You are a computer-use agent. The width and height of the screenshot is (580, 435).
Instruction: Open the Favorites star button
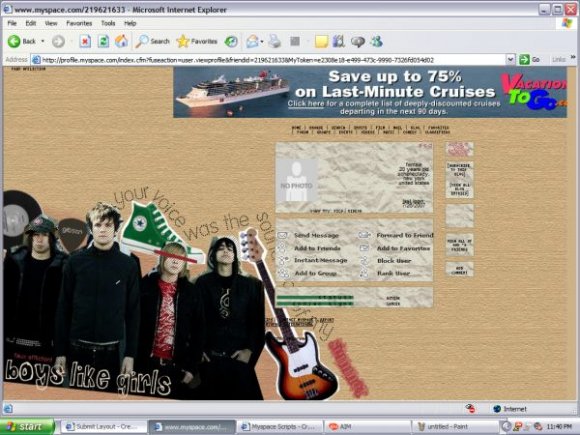197,41
